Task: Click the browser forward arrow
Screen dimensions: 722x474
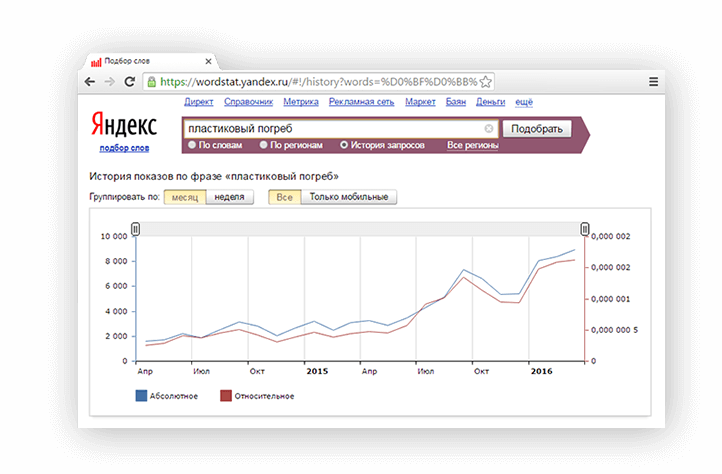Action: coord(110,82)
